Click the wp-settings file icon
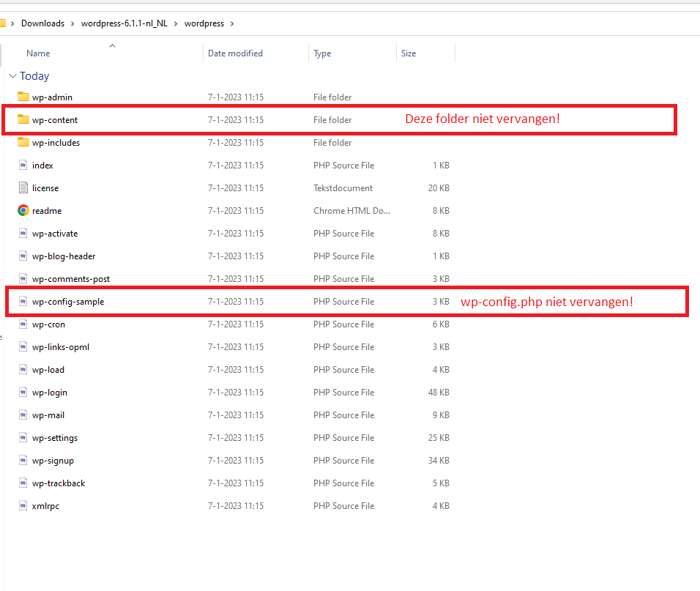700x591 pixels. point(23,437)
